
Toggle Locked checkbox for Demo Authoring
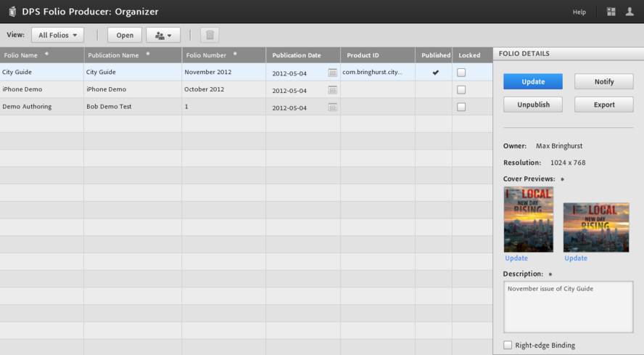pyautogui.click(x=461, y=107)
